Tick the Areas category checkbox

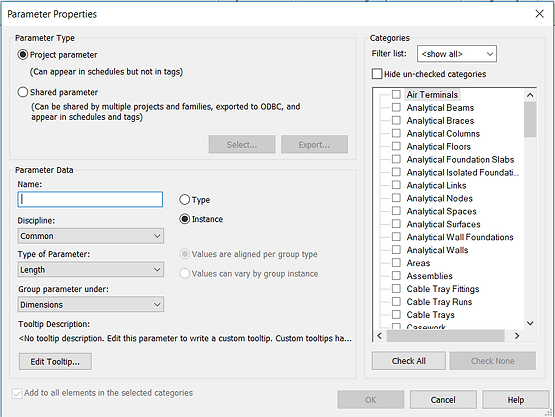click(x=396, y=263)
